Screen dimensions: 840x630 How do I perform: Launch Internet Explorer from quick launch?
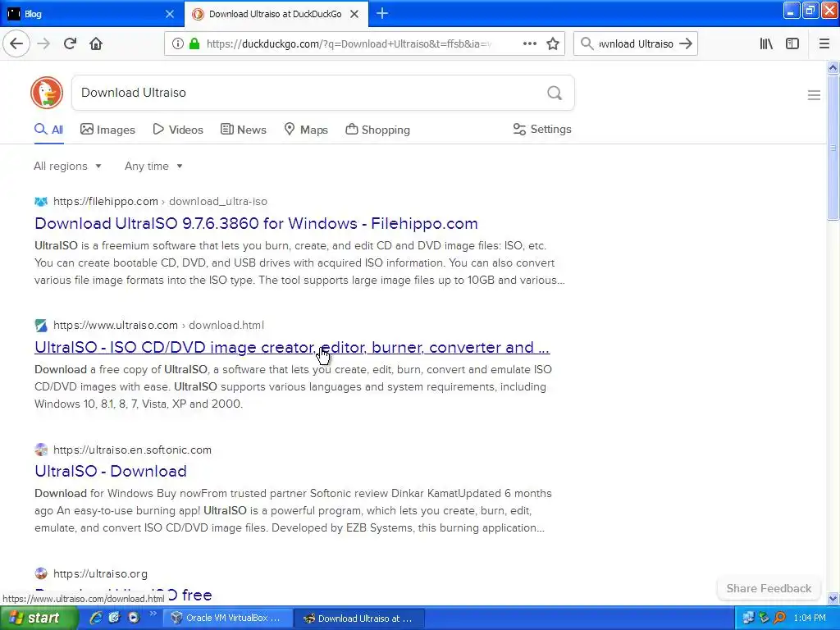96,619
